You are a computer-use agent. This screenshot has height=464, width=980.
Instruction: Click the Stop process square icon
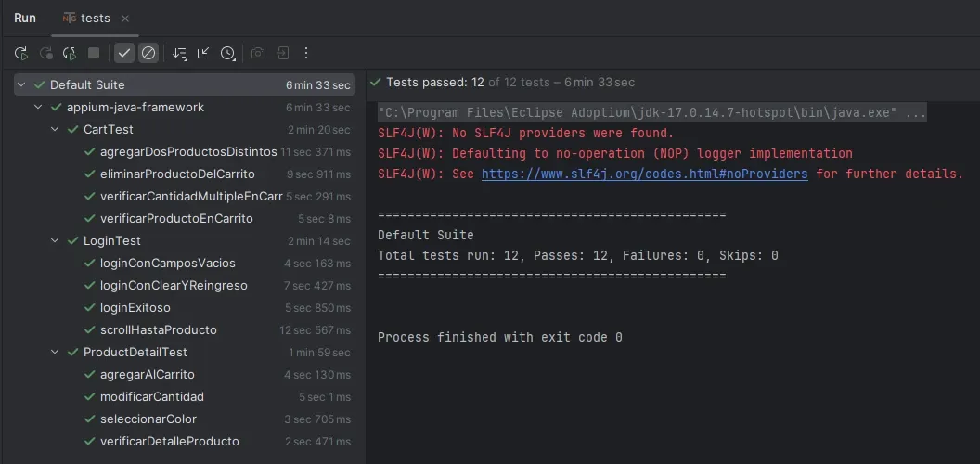[x=94, y=53]
